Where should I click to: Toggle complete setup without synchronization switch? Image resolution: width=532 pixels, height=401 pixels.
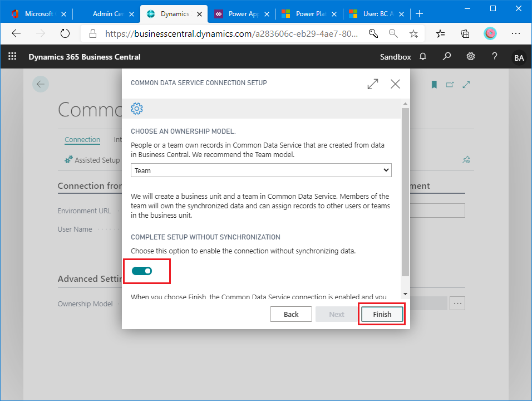click(x=142, y=271)
